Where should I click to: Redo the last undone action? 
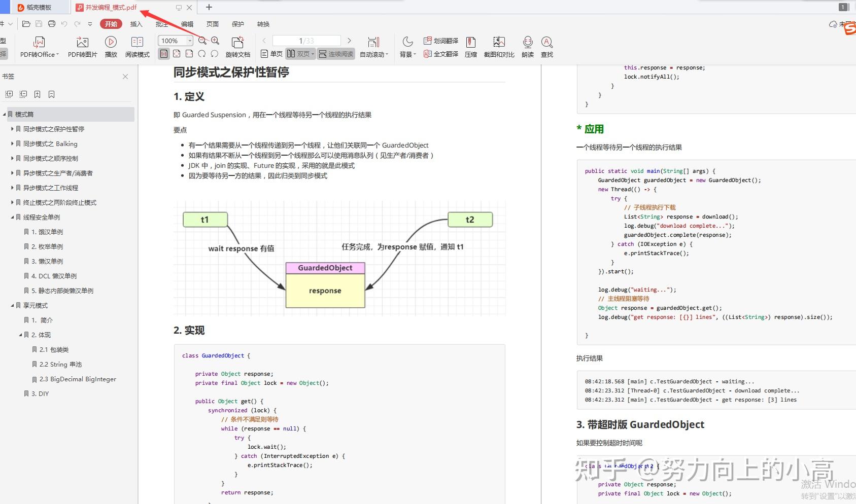77,24
